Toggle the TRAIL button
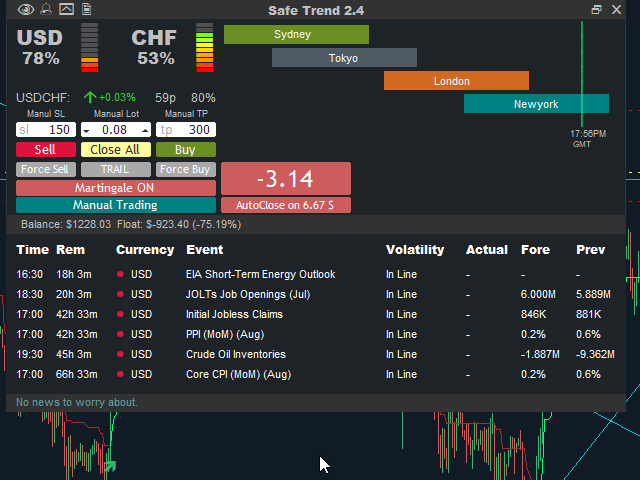The height and width of the screenshot is (480, 640). pos(116,169)
